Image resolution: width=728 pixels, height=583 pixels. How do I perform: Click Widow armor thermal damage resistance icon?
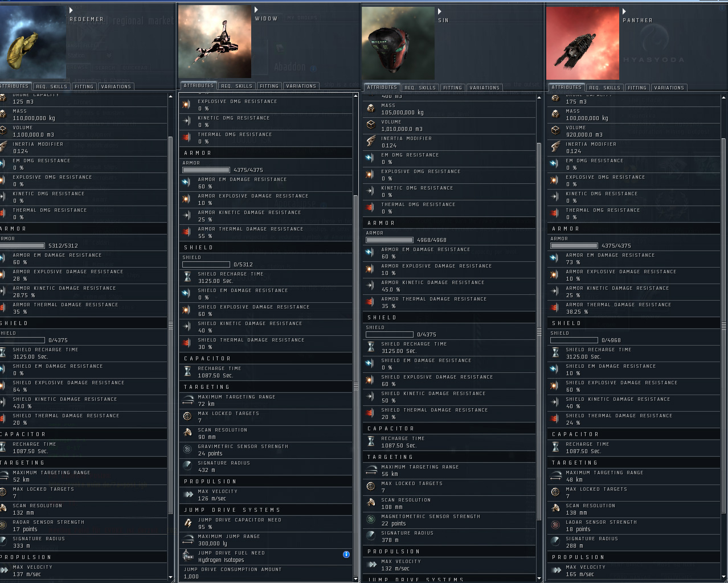point(186,232)
